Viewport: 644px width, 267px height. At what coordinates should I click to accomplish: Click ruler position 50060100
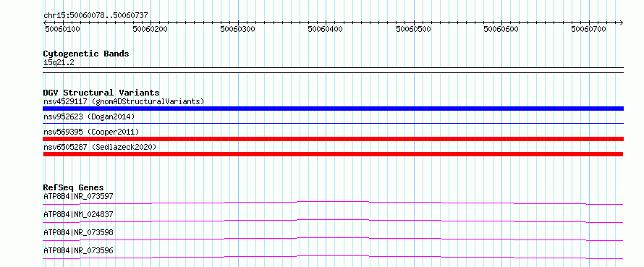(63, 29)
